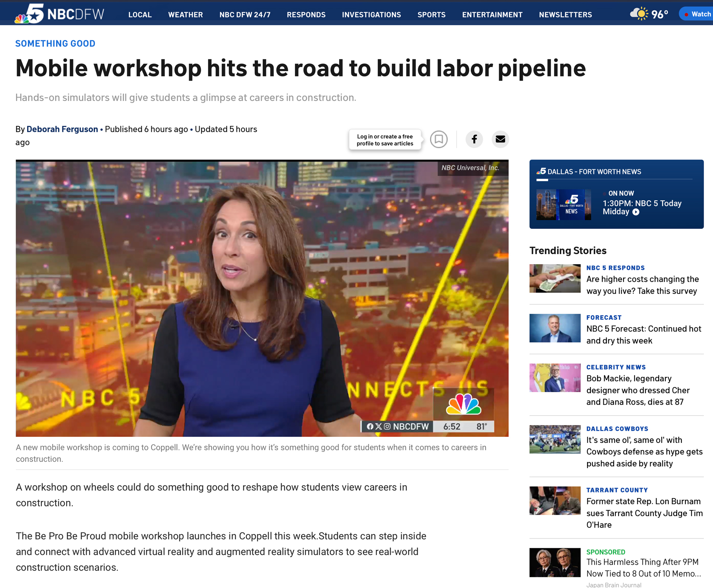Open the NEWSLETTERS menu
This screenshot has height=588, width=713.
[566, 14]
